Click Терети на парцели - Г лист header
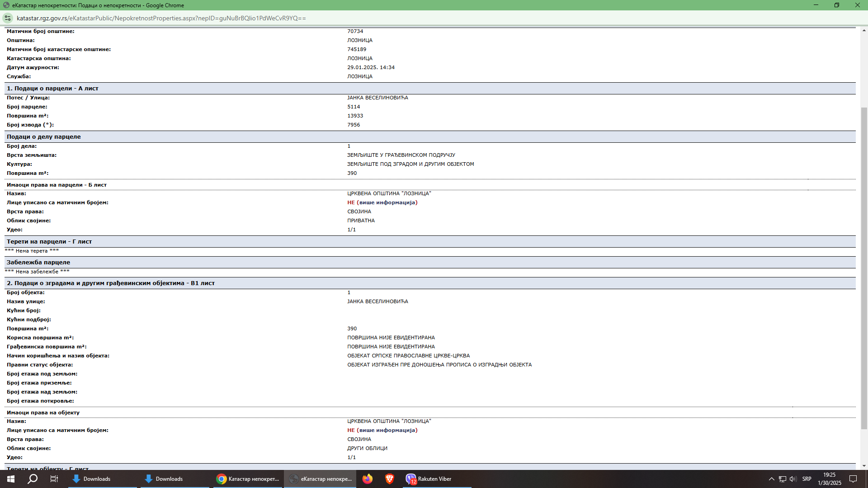Image resolution: width=868 pixels, height=488 pixels. (x=430, y=242)
